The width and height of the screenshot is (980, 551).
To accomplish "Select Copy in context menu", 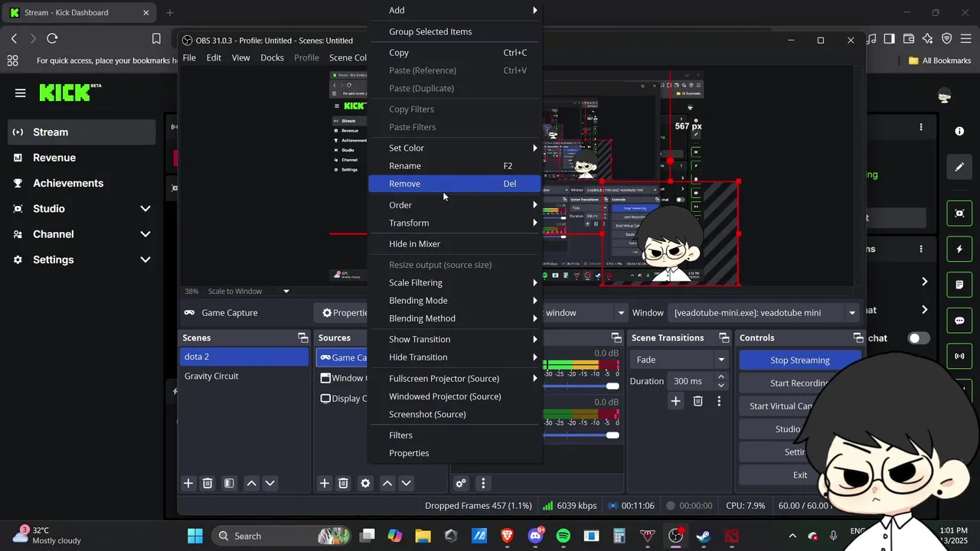I will click(455, 53).
